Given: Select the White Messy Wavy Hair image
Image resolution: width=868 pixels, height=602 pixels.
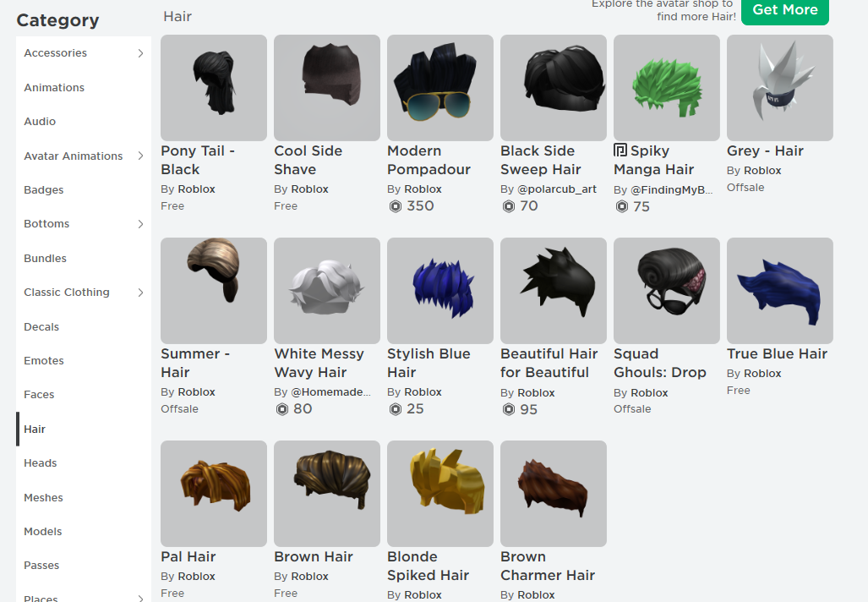Looking at the screenshot, I should pos(327,291).
